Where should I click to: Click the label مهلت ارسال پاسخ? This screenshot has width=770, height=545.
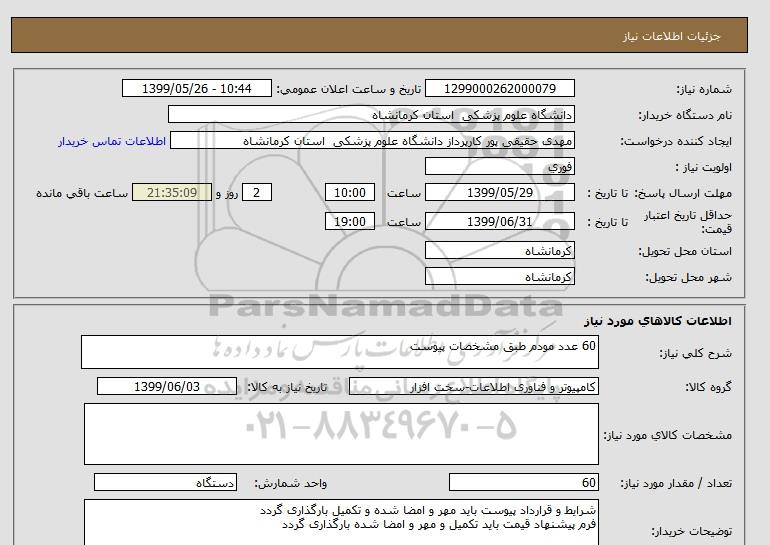coord(685,193)
